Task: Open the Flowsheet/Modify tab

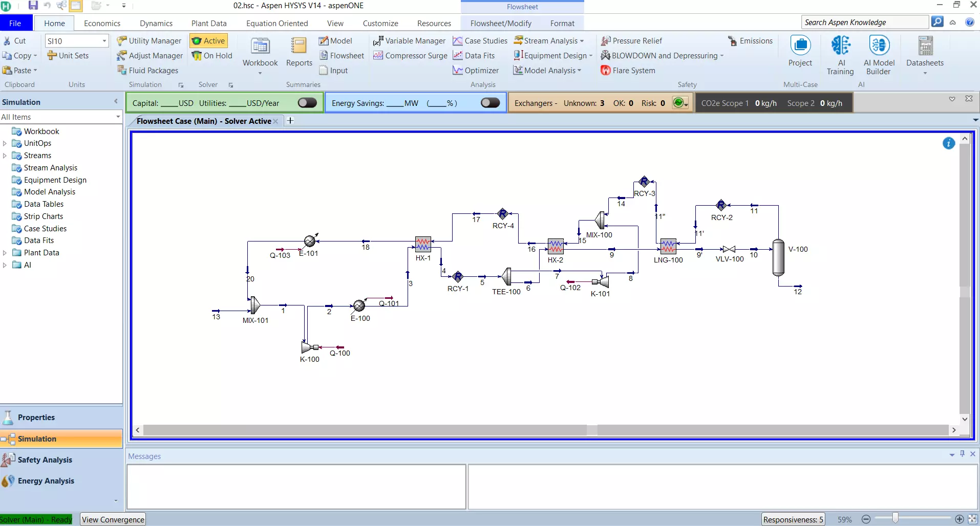Action: pyautogui.click(x=501, y=23)
